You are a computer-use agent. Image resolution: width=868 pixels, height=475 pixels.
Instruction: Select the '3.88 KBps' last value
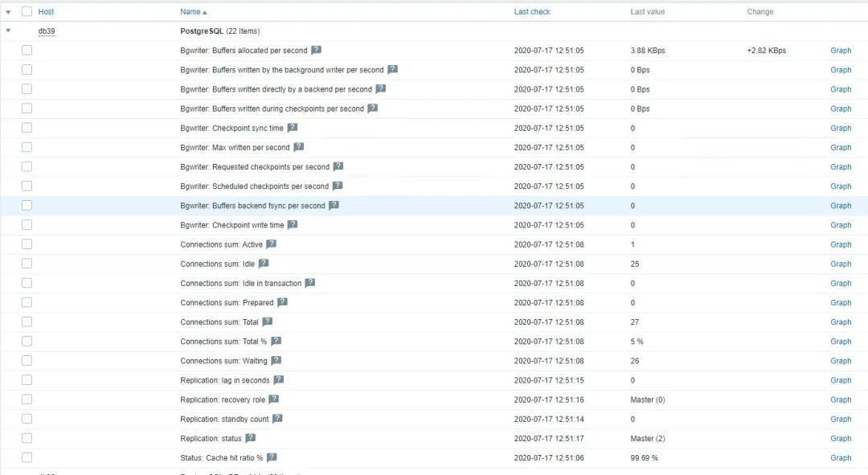click(648, 51)
